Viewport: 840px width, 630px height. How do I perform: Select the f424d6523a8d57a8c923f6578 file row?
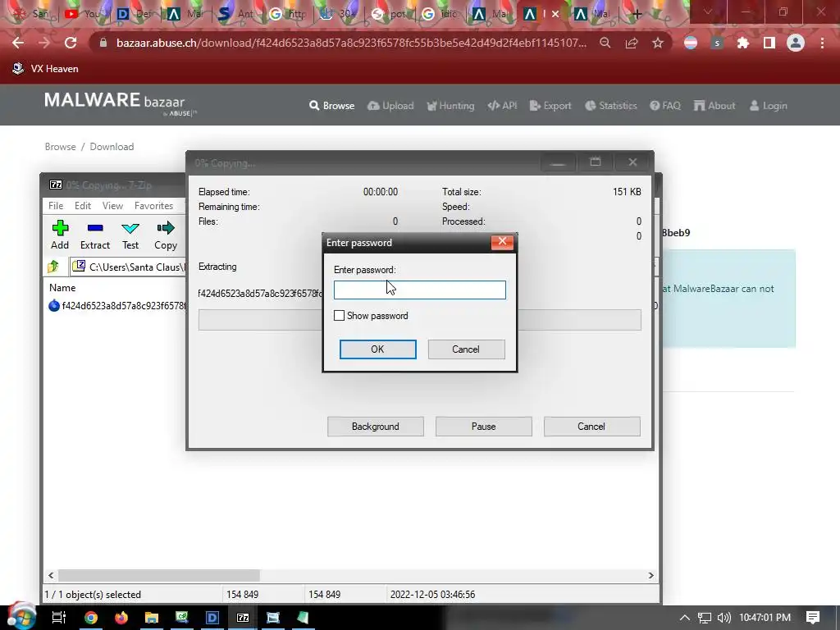coord(116,306)
